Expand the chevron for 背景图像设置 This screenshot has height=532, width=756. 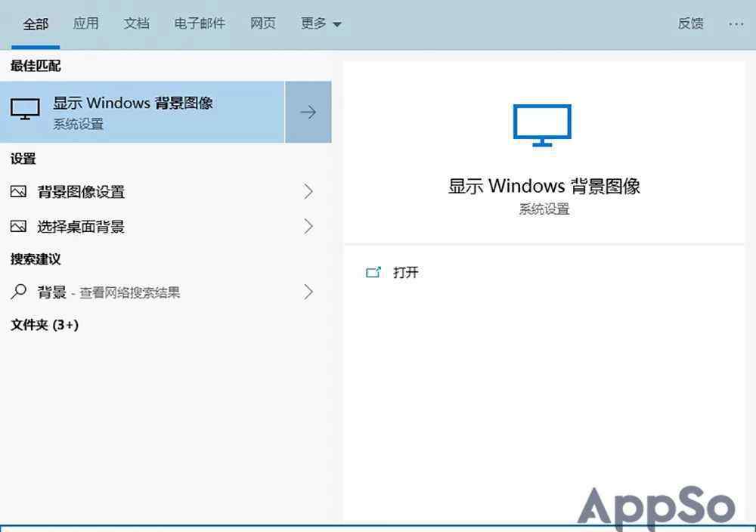point(308,192)
